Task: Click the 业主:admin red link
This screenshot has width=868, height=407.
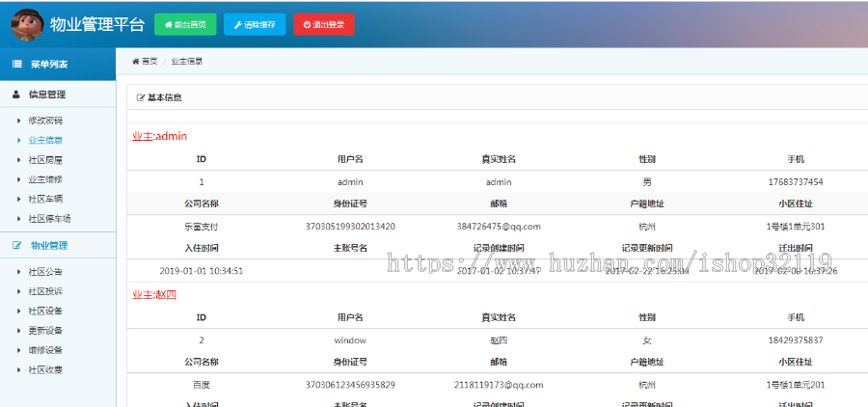Action: [x=159, y=136]
